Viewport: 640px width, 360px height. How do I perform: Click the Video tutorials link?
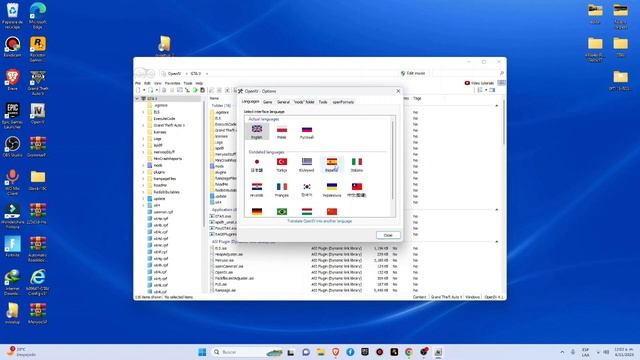pyautogui.click(x=479, y=83)
